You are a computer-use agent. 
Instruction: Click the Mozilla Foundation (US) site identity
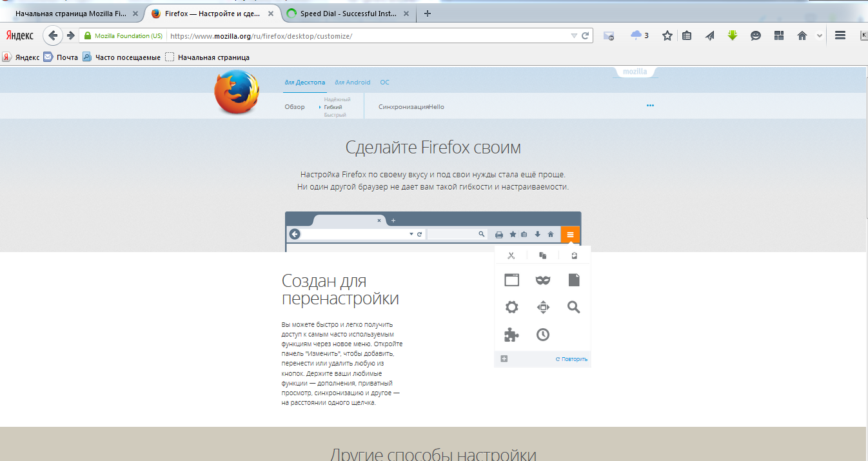(x=124, y=36)
